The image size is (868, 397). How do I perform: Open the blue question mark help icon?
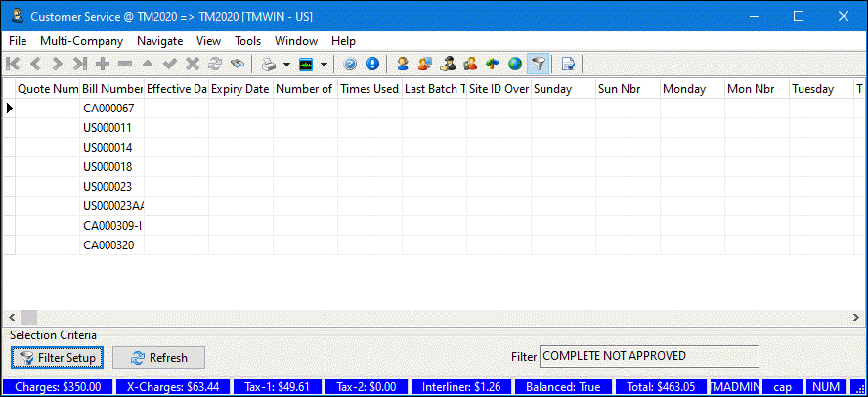(x=350, y=65)
